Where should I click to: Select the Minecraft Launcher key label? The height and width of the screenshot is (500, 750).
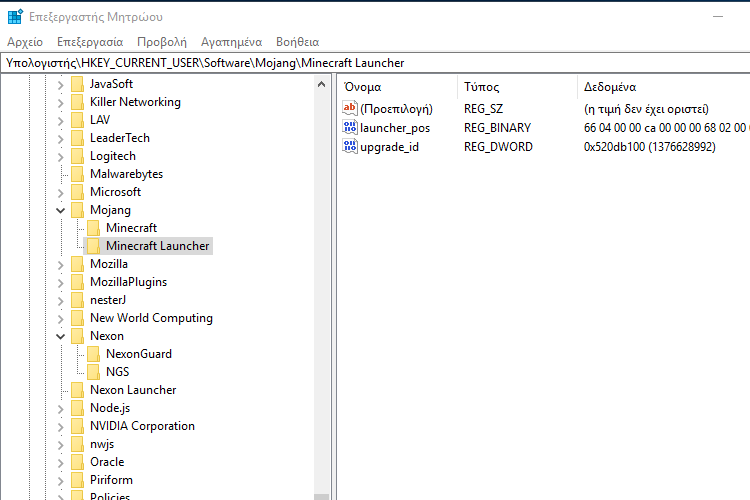pos(157,246)
